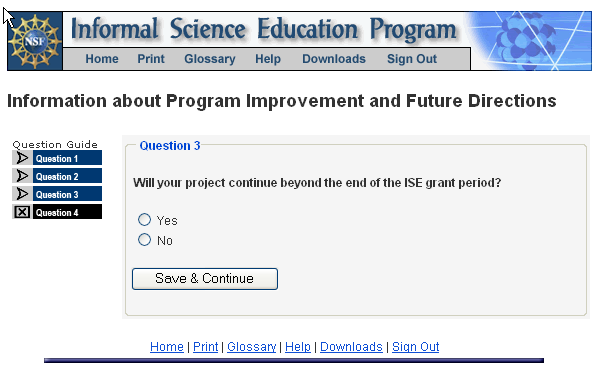The height and width of the screenshot is (385, 608).
Task: Jump to Question 4 in the guide
Action: [x=67, y=212]
